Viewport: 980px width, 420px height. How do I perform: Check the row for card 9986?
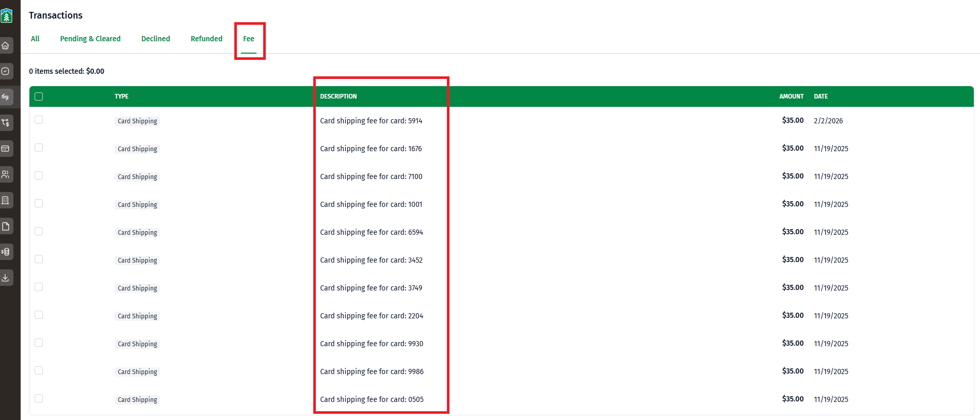(x=39, y=370)
